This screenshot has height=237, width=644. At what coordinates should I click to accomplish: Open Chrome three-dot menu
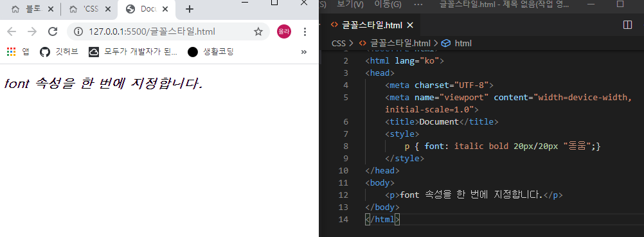click(x=305, y=31)
